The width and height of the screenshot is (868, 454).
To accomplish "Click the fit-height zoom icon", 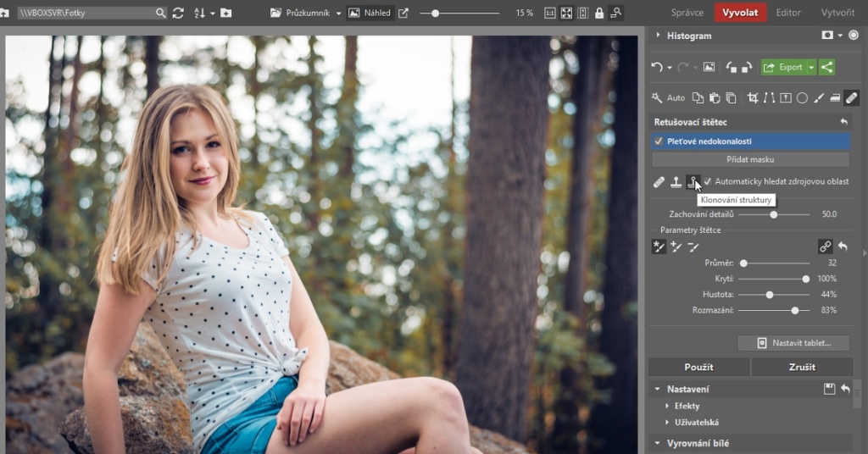I will point(583,13).
